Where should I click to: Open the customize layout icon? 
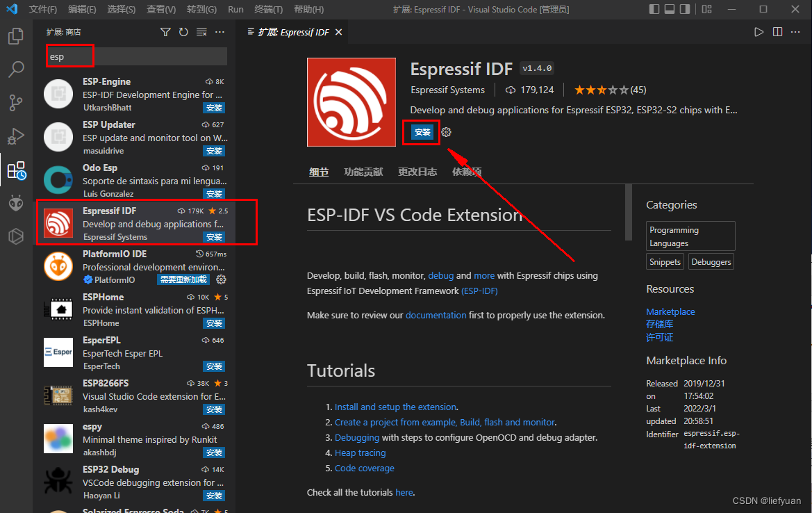tap(707, 9)
